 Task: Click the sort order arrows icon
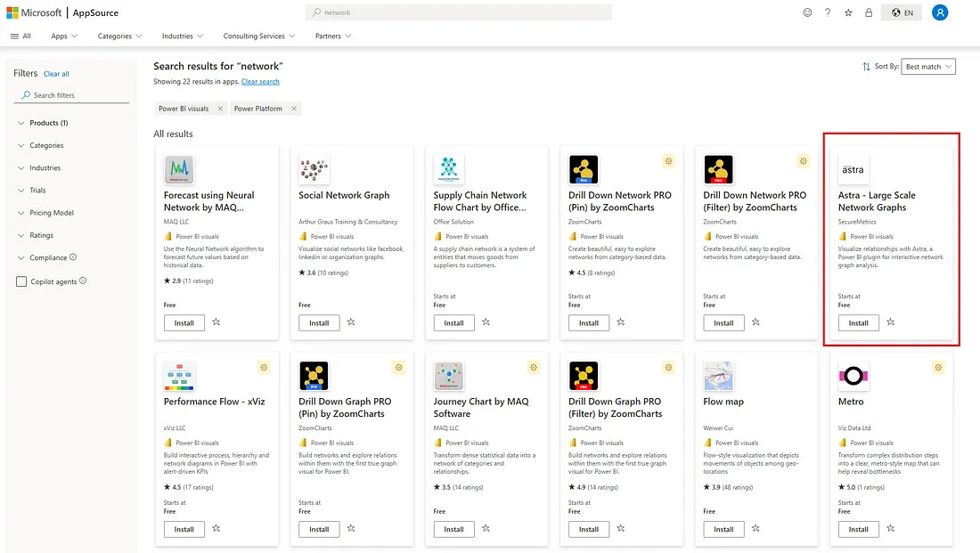866,66
